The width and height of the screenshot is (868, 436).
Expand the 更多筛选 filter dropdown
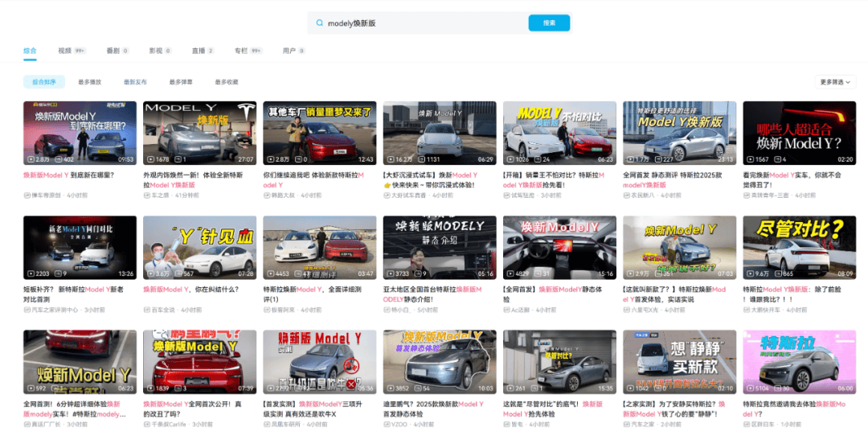pos(835,82)
